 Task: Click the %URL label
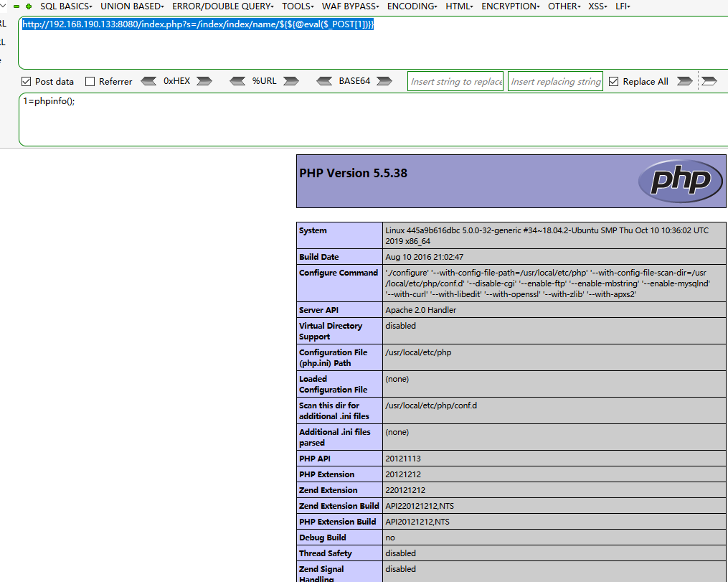[x=264, y=81]
